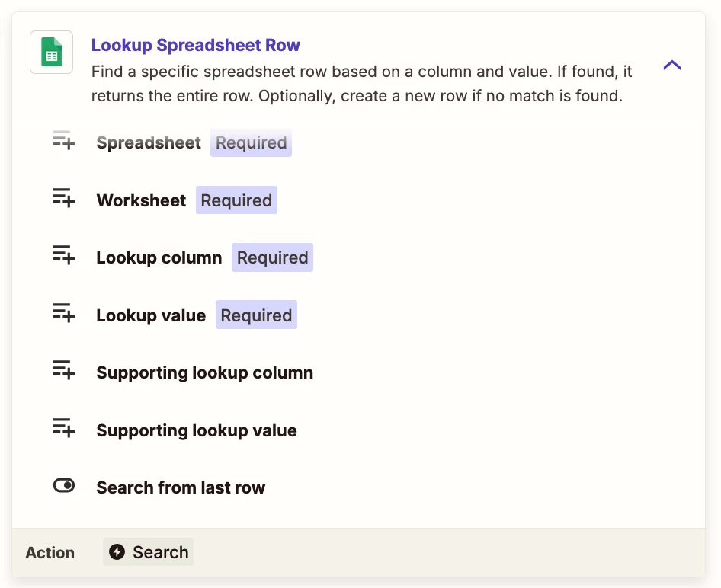Select the Supporting lookup value label

197,430
